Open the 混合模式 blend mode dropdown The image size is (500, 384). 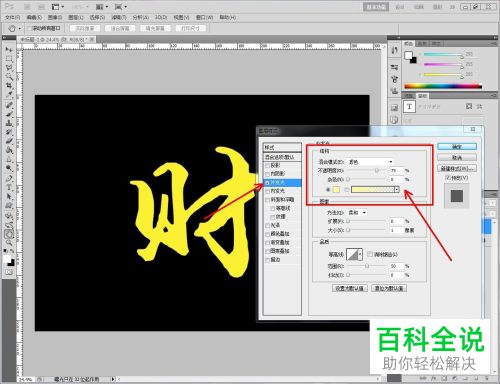371,162
